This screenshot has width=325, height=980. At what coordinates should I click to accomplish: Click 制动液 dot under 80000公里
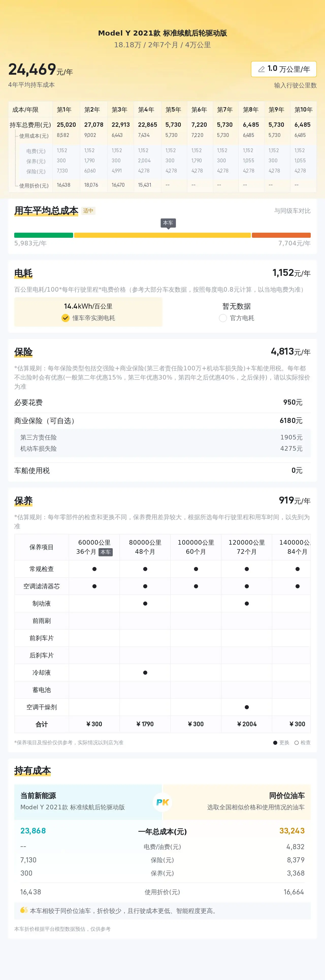coord(145,604)
